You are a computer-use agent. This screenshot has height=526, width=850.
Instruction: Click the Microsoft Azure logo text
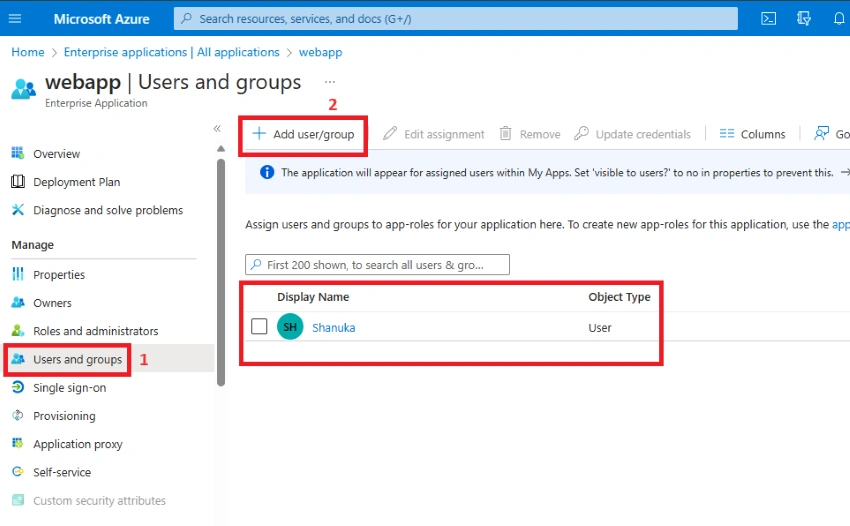click(101, 19)
